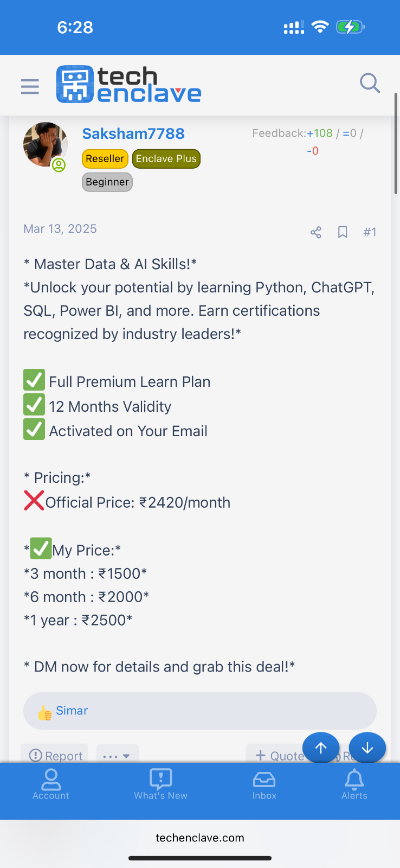
Task: Jump down with the down arrow button
Action: pos(367,748)
